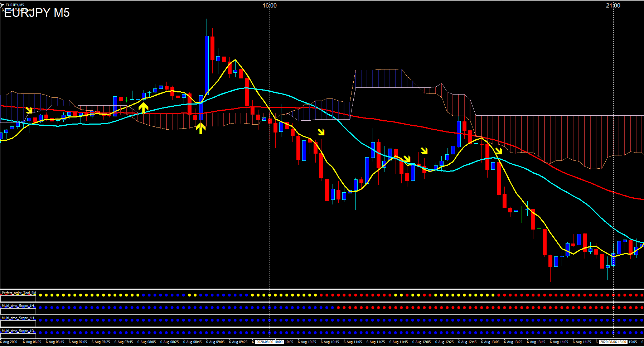The width and height of the screenshot is (644, 347).
Task: Click the 6 Aug 10:45 time label
Action: (331, 342)
